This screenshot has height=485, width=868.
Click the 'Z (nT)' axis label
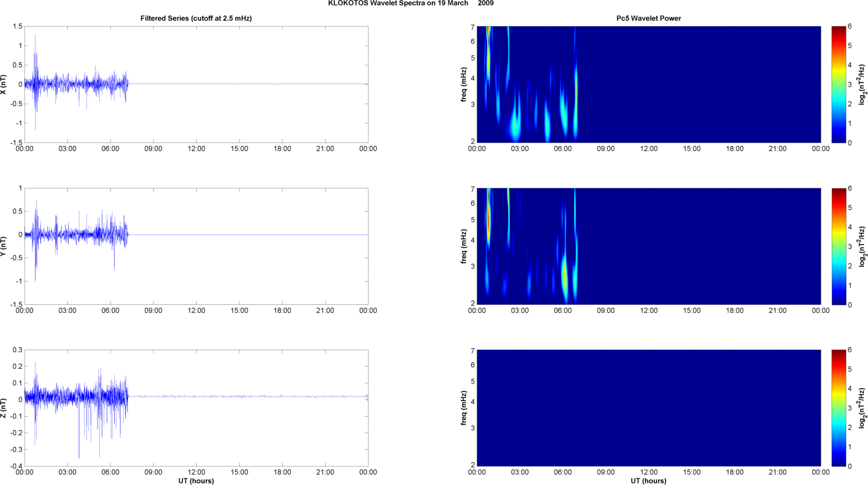pos(3,408)
